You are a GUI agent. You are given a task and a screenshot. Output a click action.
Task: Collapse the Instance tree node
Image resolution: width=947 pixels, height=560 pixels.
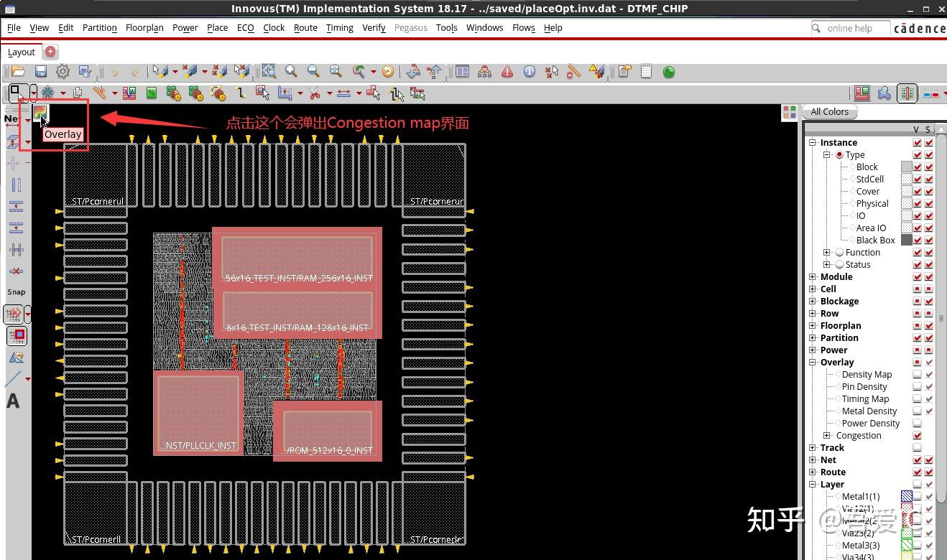pyautogui.click(x=813, y=143)
